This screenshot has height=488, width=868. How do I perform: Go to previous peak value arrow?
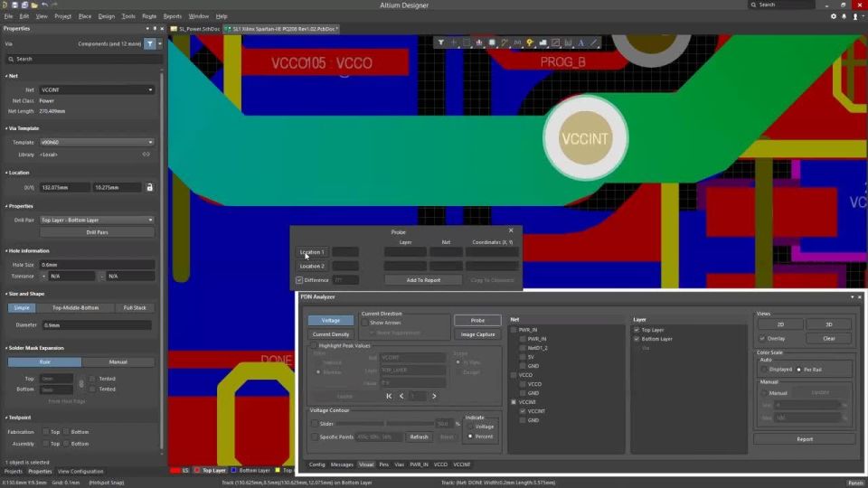[401, 396]
